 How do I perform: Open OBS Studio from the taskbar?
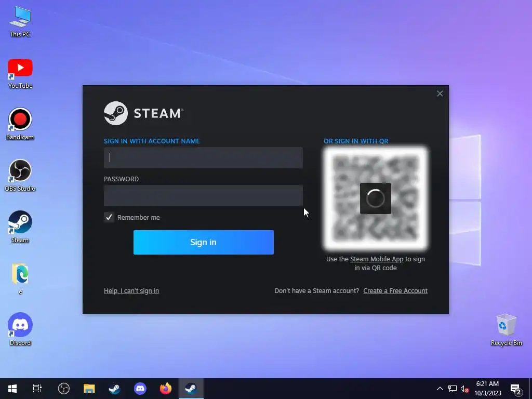pyautogui.click(x=64, y=389)
